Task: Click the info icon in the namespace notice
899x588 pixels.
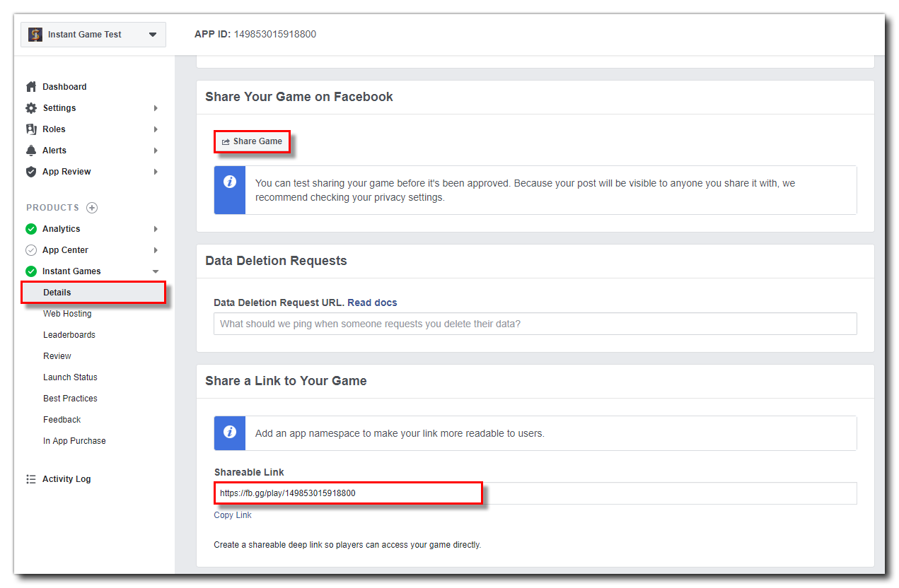Action: pos(230,431)
